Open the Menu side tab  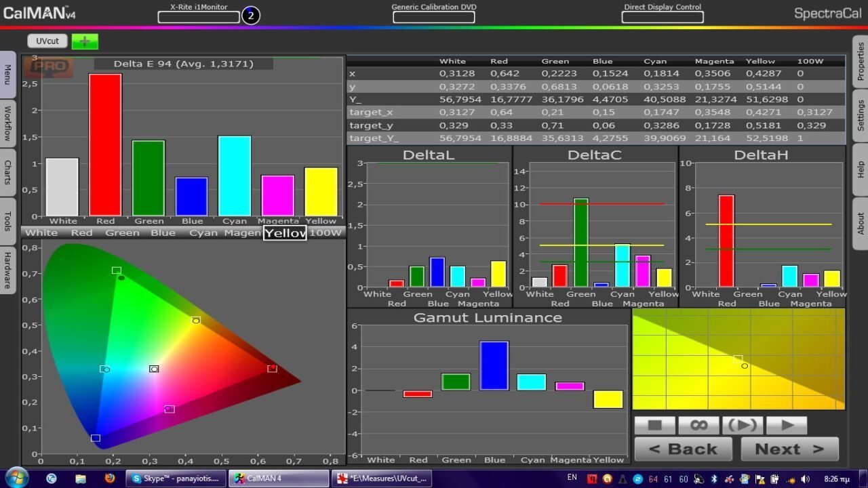point(7,74)
